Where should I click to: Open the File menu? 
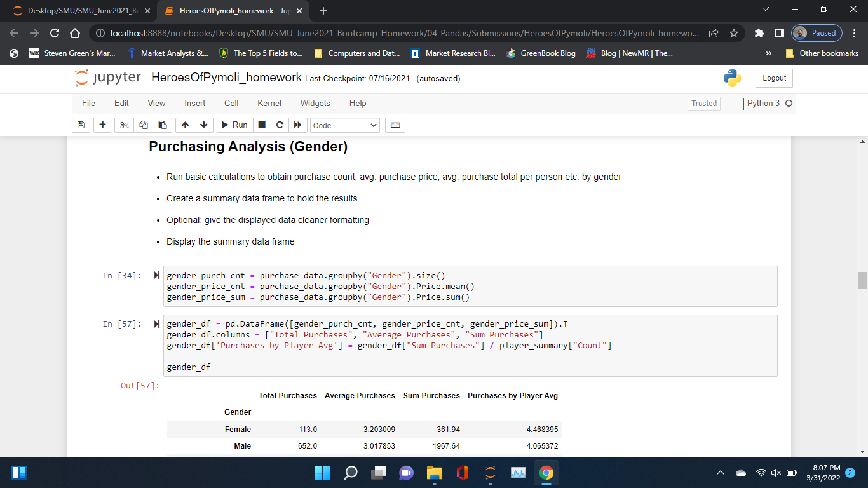89,103
